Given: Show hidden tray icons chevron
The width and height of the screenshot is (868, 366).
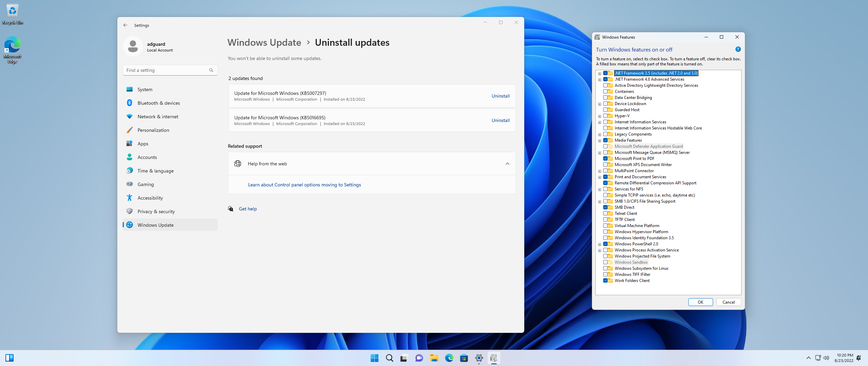Looking at the screenshot, I should [x=809, y=358].
